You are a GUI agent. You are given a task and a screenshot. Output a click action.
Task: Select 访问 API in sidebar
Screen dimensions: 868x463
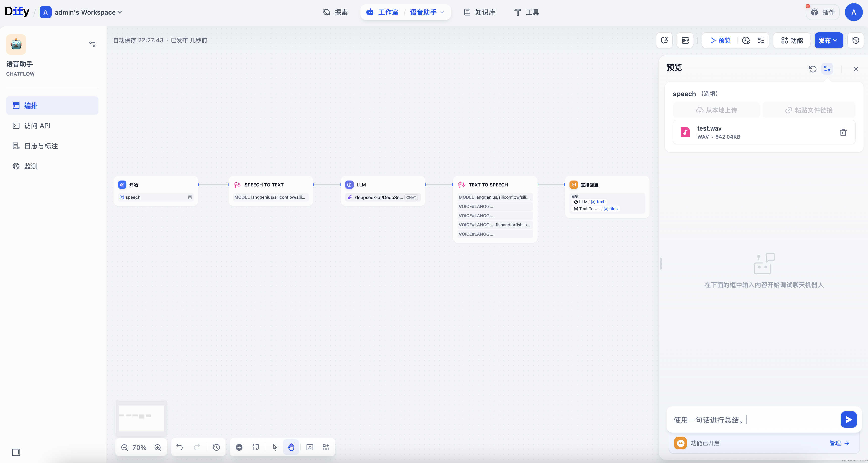click(x=37, y=126)
